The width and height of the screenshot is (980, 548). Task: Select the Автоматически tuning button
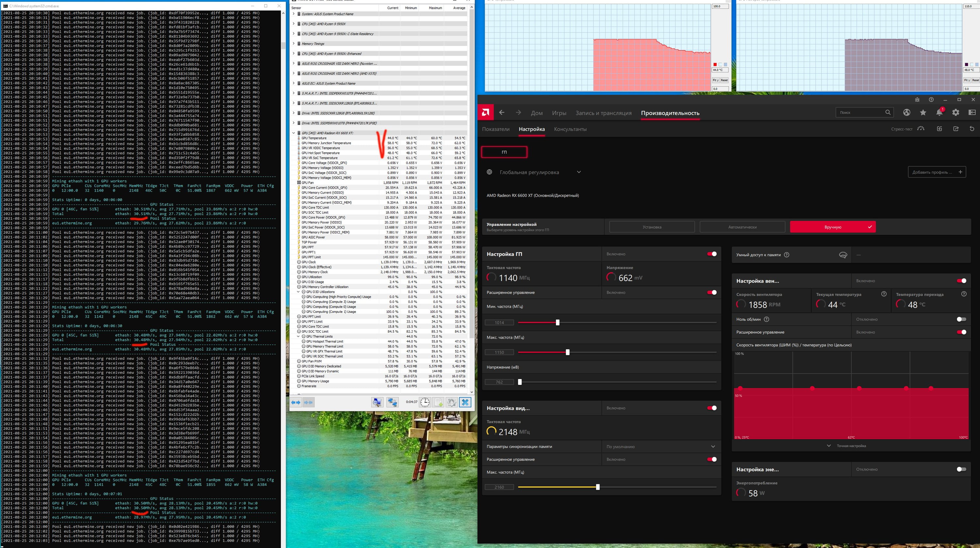pos(742,227)
